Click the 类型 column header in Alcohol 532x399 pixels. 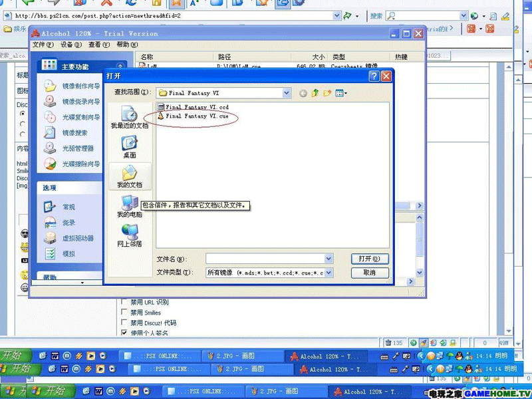pyautogui.click(x=360, y=57)
